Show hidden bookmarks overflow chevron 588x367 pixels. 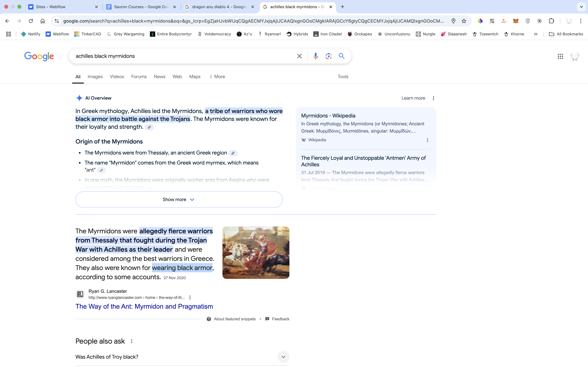[x=535, y=34]
